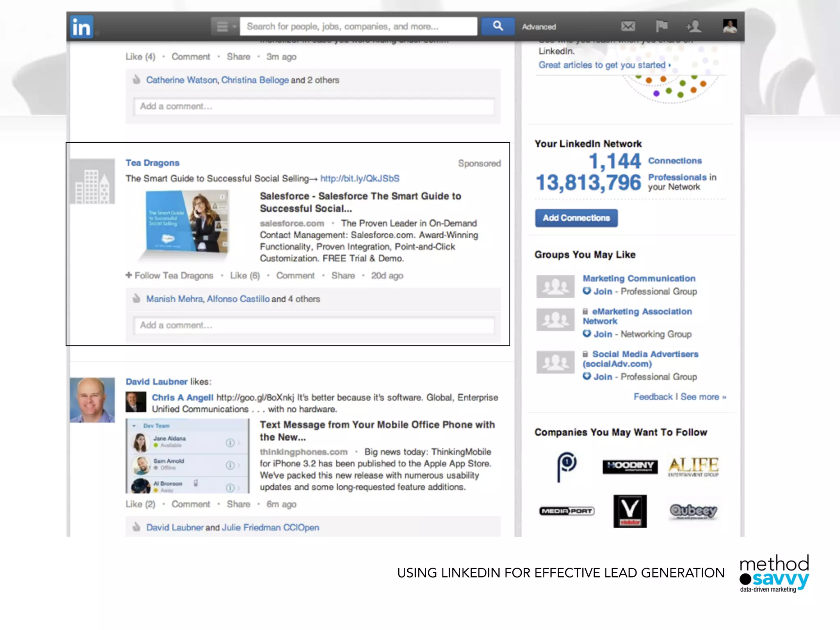This screenshot has width=840, height=630.
Task: Open David Laubner likes name link
Action: [x=156, y=382]
